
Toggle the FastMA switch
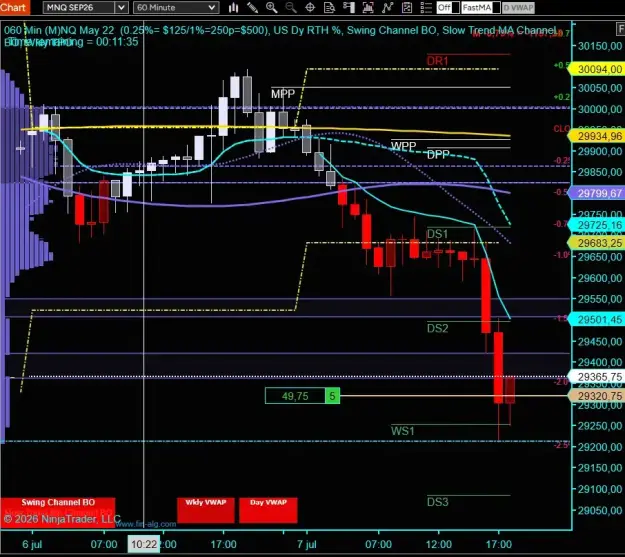pos(481,8)
